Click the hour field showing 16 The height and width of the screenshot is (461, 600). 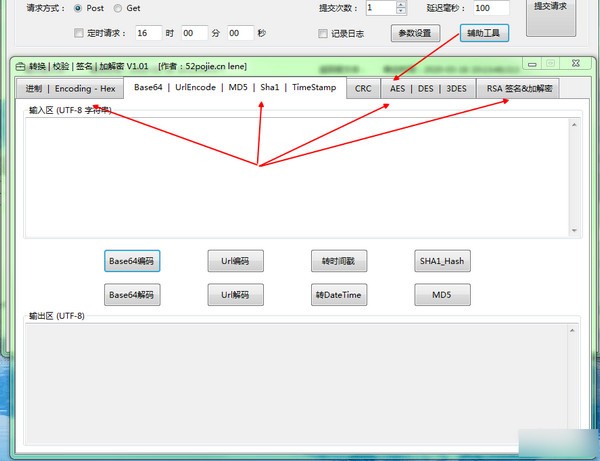(x=148, y=33)
